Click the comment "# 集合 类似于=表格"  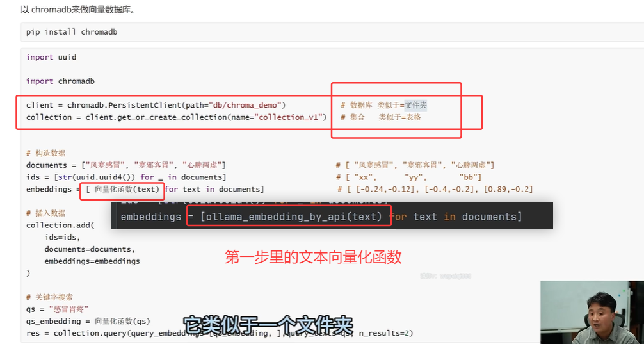[381, 117]
